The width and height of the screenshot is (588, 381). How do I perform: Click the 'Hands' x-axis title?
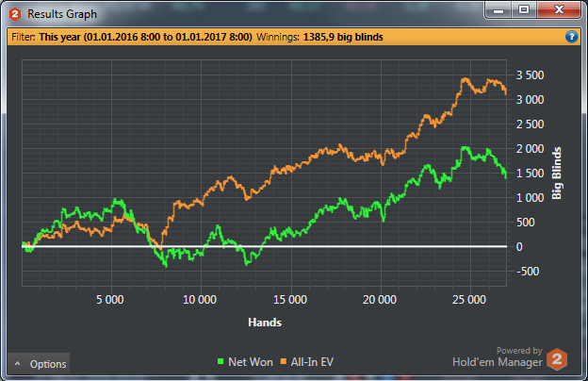265,323
